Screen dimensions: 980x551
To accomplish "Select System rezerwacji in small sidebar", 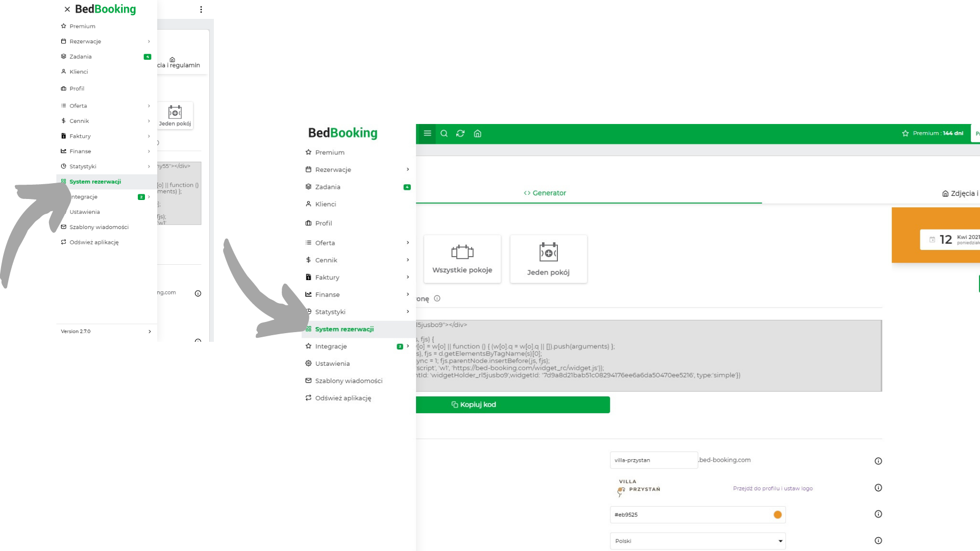I will (107, 182).
